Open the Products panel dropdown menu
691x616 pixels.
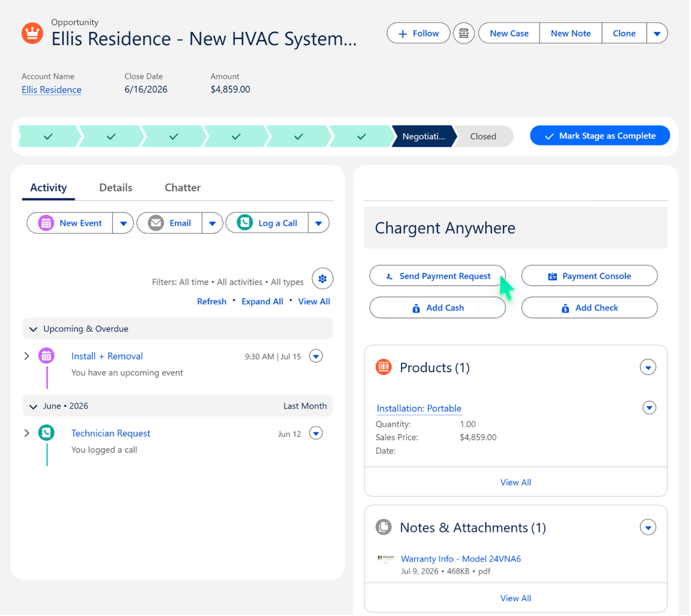(648, 367)
